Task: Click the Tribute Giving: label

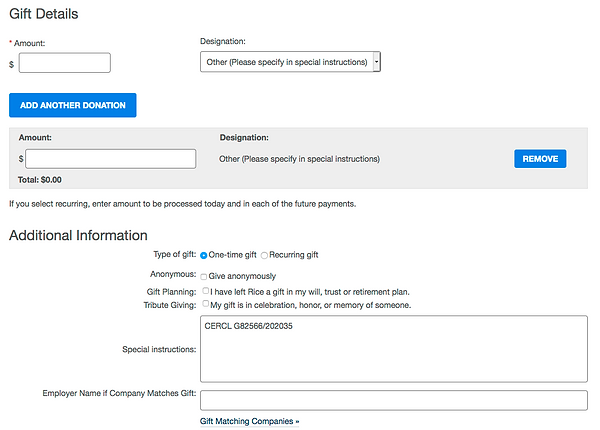Action: (x=170, y=305)
